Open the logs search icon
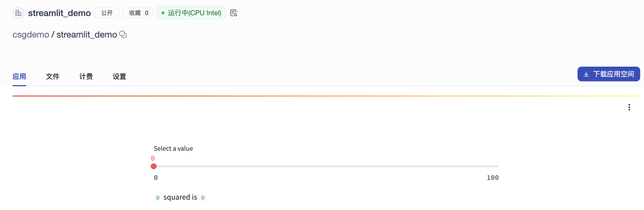644x210 pixels. (233, 13)
